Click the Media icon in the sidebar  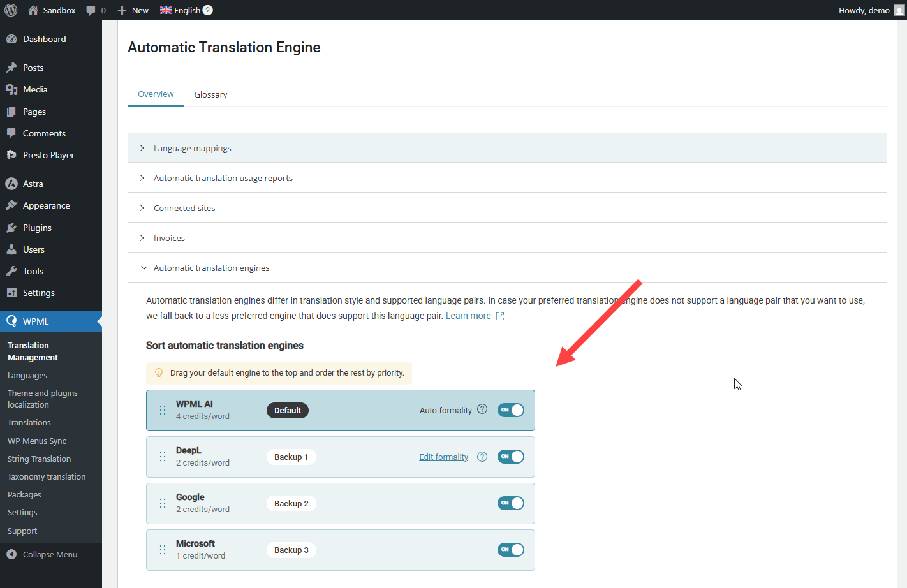tap(11, 89)
